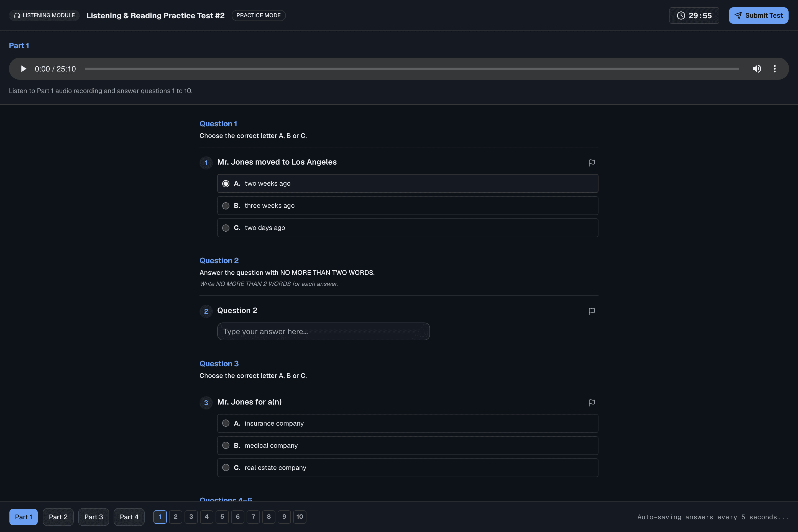The image size is (798, 532).
Task: Flag question 3 for review
Action: pyautogui.click(x=591, y=403)
